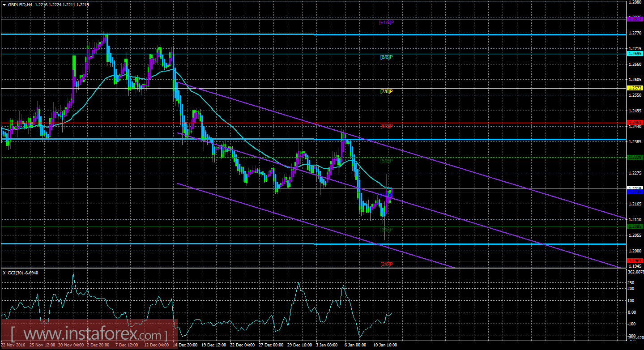Click the 1.2660 price axis value
This screenshot has height=350, width=644.
point(635,64)
